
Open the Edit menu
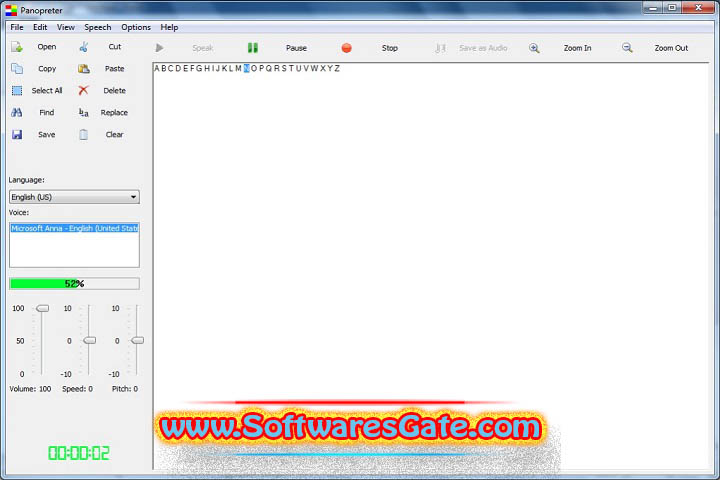40,27
